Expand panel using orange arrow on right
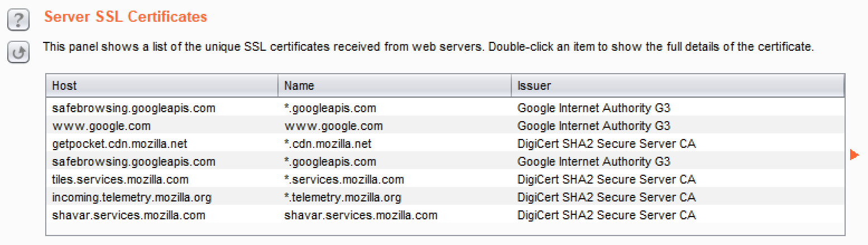 [x=853, y=155]
